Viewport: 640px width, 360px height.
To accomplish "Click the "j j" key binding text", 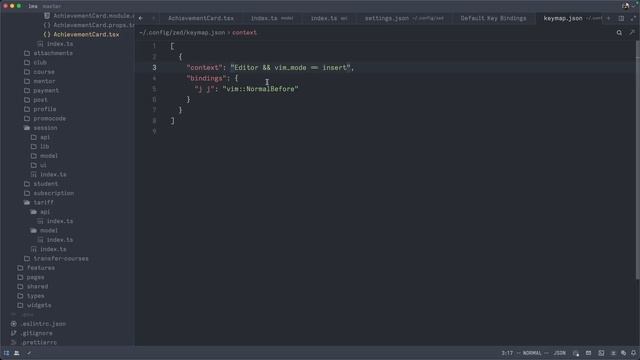I will [x=204, y=89].
